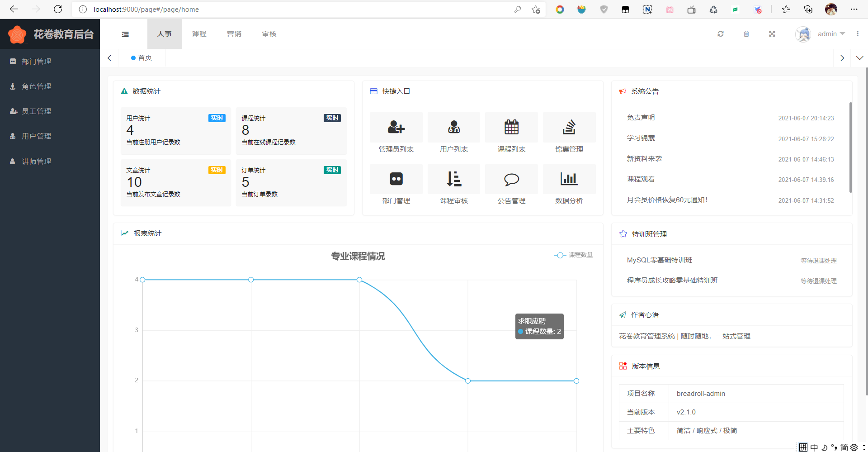Toggle fullscreen with the expand icon

772,34
